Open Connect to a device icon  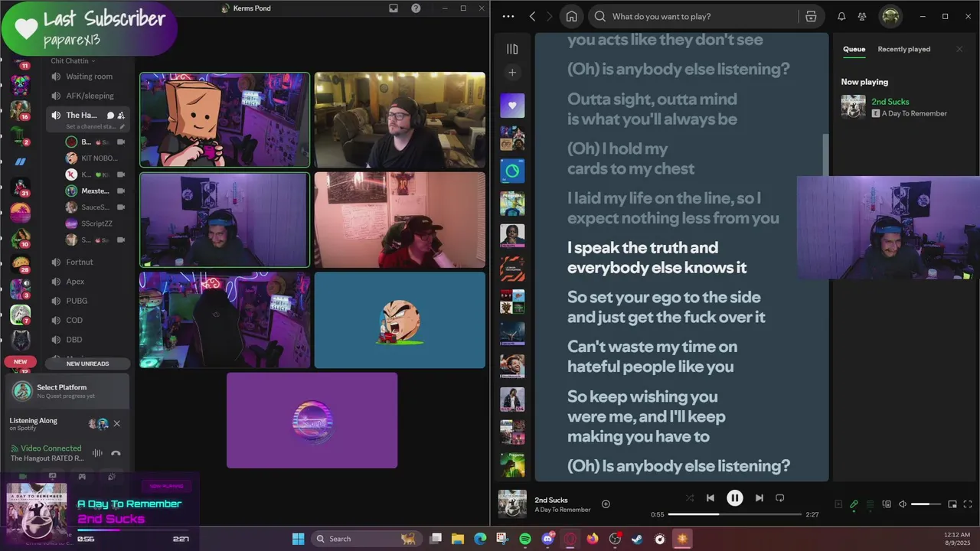click(x=887, y=504)
